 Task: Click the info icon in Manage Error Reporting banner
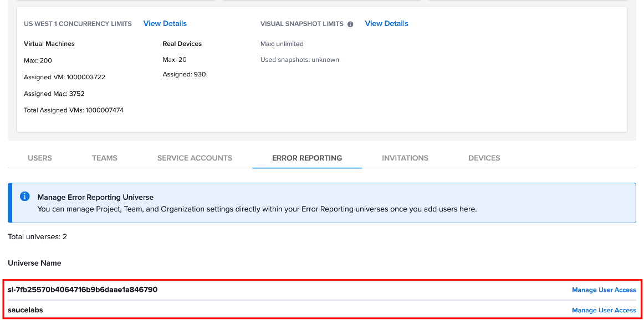(x=24, y=197)
